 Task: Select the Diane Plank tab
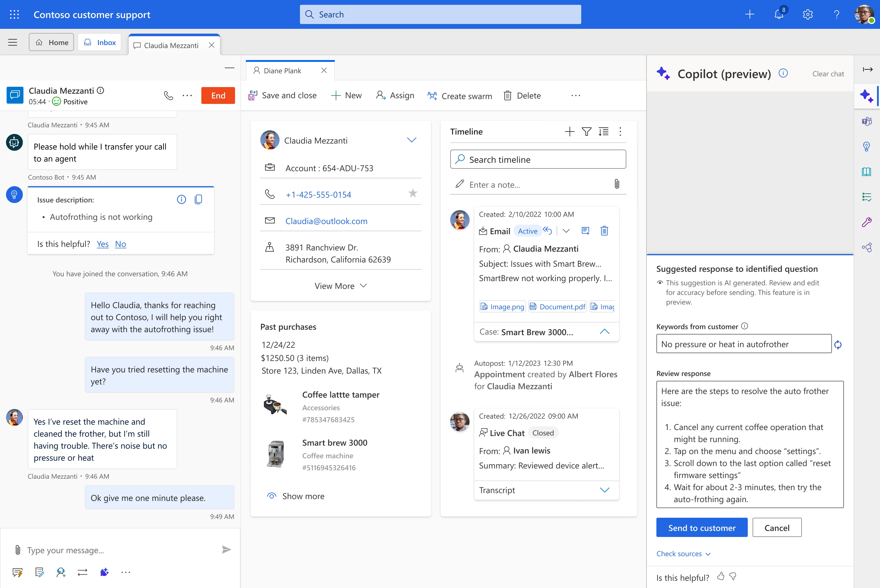[282, 70]
